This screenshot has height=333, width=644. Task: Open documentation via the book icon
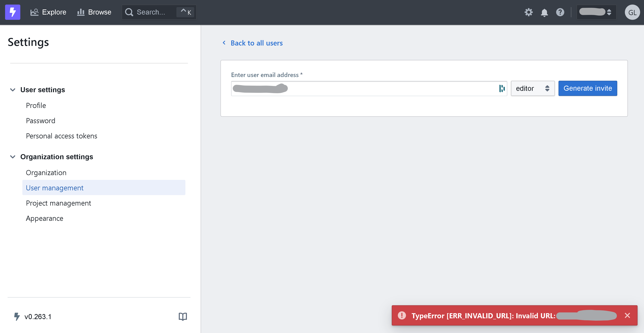(x=183, y=317)
